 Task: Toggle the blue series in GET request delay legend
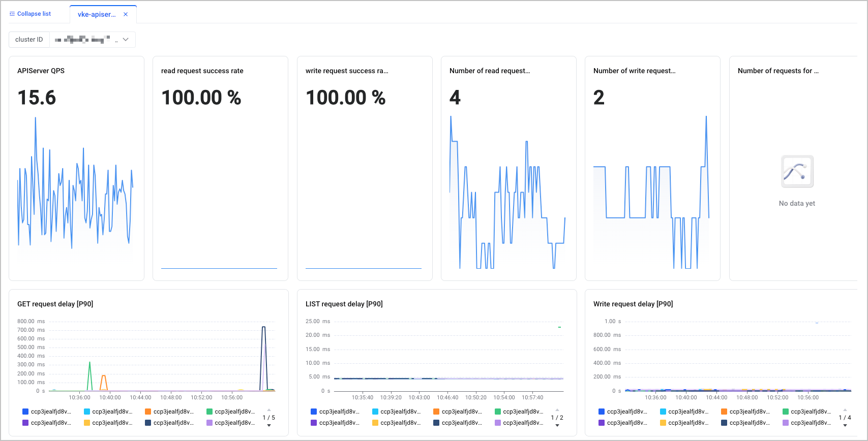47,412
